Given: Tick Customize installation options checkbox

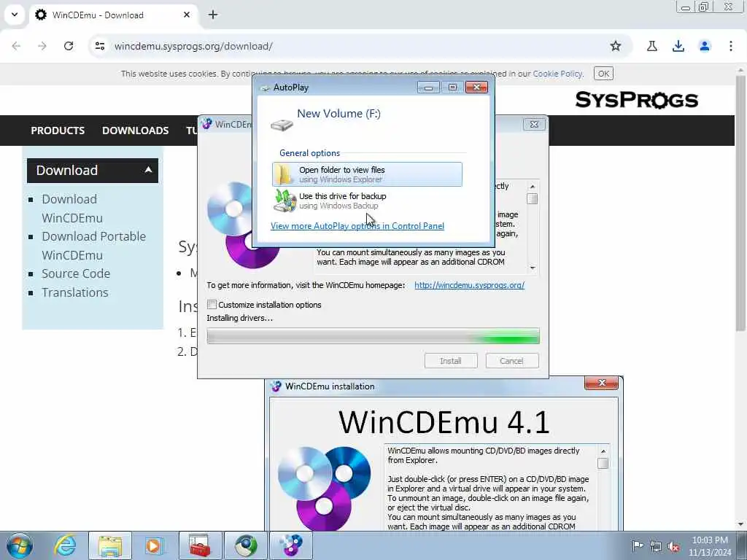Looking at the screenshot, I should click(212, 304).
